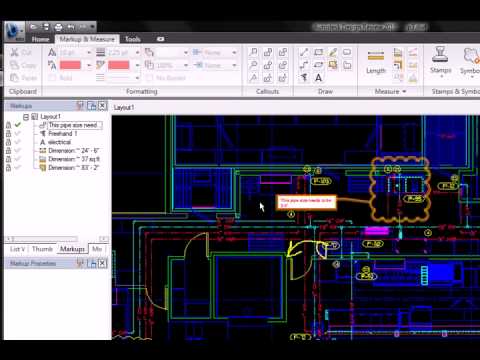Open the line color dropdown arrow
Image resolution: width=480 pixels, height=360 pixels.
click(x=137, y=65)
